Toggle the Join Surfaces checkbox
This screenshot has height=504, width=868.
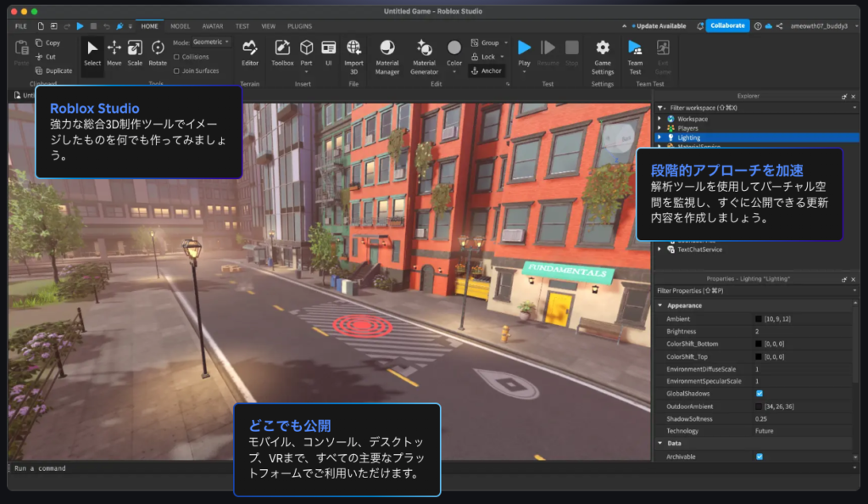point(175,70)
